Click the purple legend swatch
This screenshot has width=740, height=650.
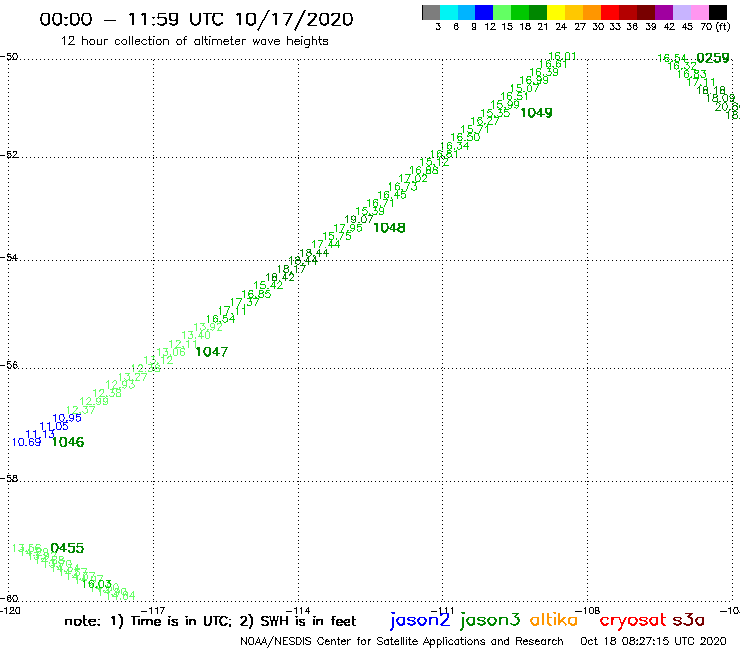point(664,12)
